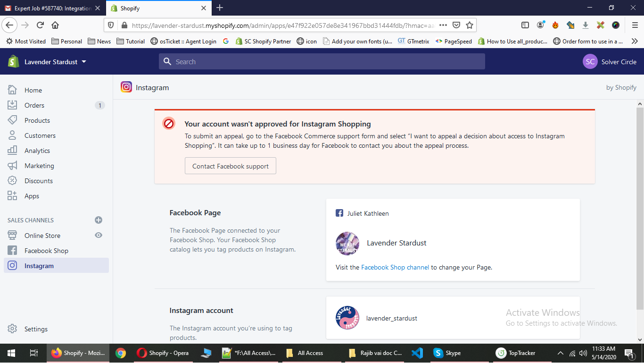This screenshot has width=644, height=363.
Task: Open the PageSpeed bookmark
Action: [454, 41]
